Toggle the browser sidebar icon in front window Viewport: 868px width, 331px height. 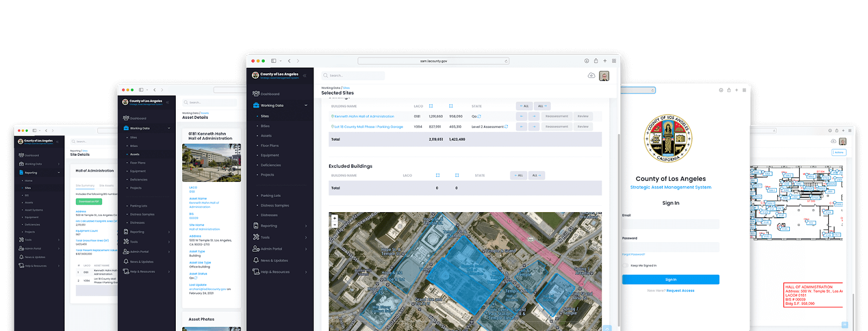[273, 61]
